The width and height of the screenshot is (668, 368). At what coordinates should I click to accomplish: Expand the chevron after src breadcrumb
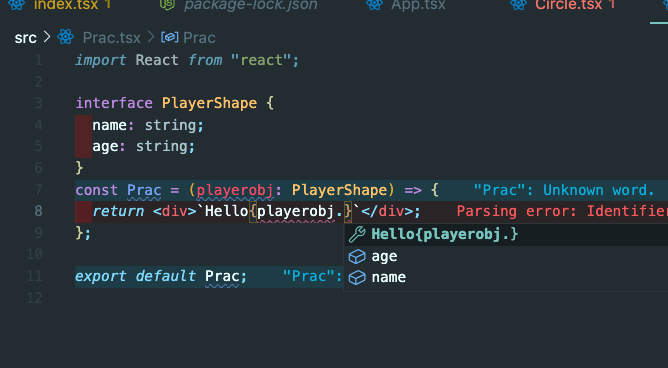(47, 37)
